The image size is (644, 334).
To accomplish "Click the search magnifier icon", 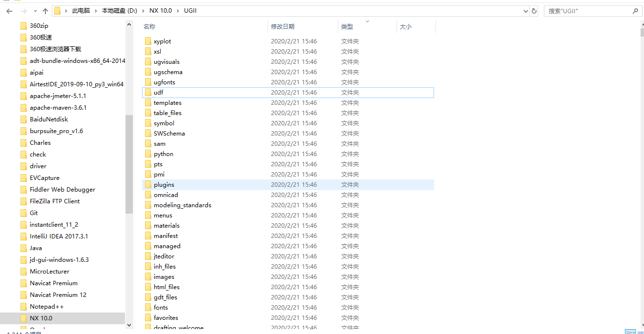I will point(635,11).
